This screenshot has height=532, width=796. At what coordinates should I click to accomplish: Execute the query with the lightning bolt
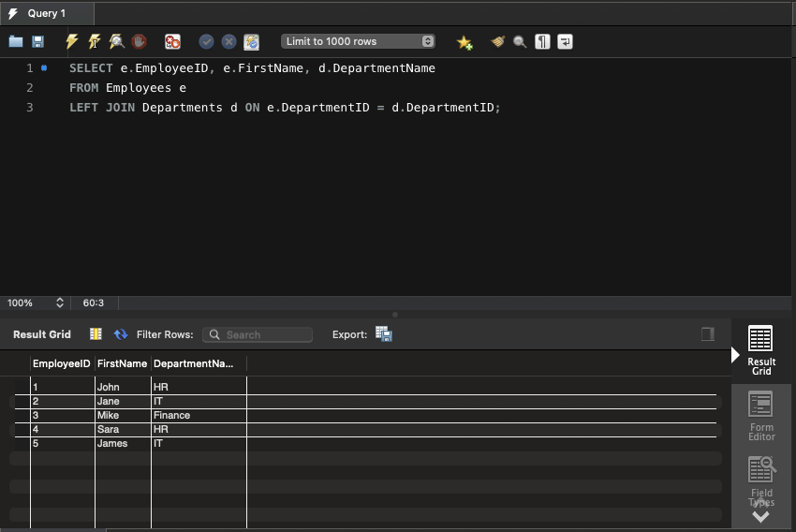(x=72, y=42)
